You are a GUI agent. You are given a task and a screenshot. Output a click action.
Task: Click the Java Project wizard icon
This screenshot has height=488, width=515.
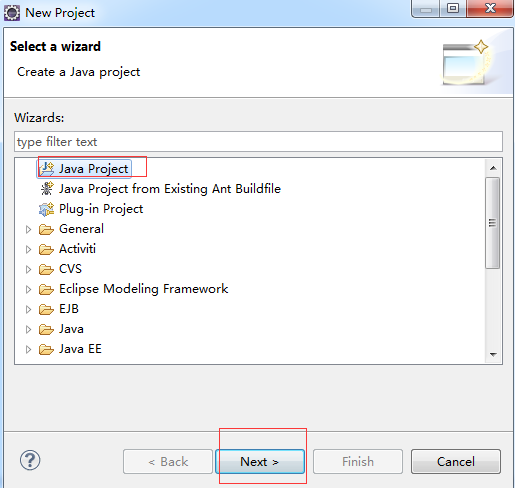click(x=47, y=169)
